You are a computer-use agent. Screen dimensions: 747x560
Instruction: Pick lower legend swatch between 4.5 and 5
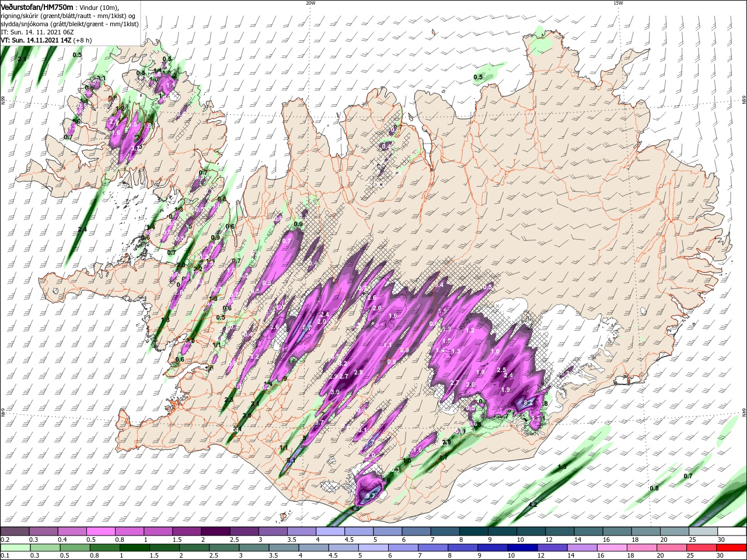point(343,548)
